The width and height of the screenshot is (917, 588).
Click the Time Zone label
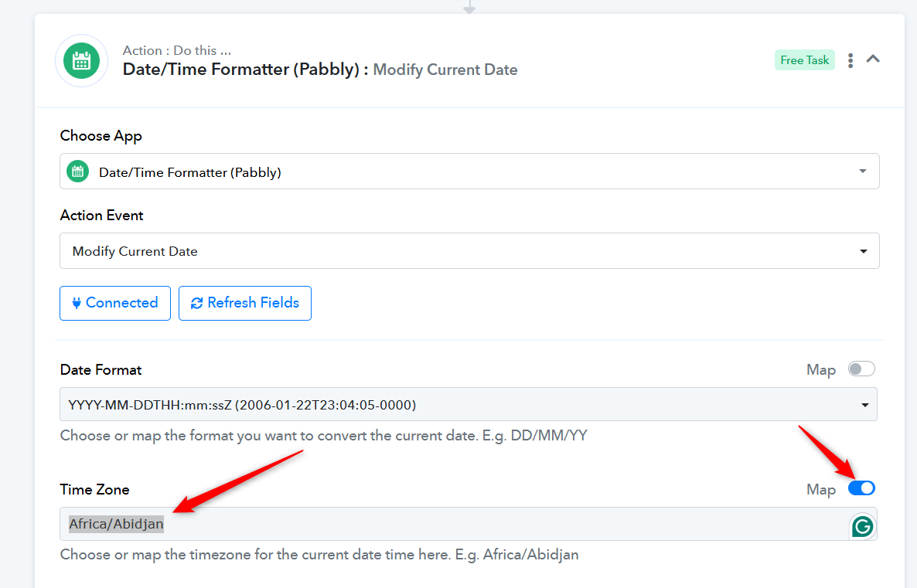tap(94, 489)
